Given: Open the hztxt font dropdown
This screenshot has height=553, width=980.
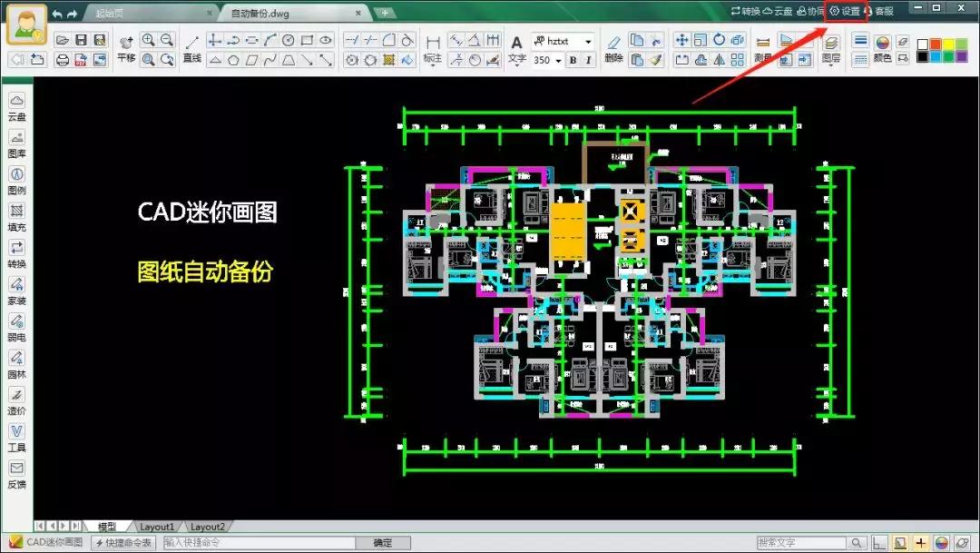Looking at the screenshot, I should coord(588,41).
